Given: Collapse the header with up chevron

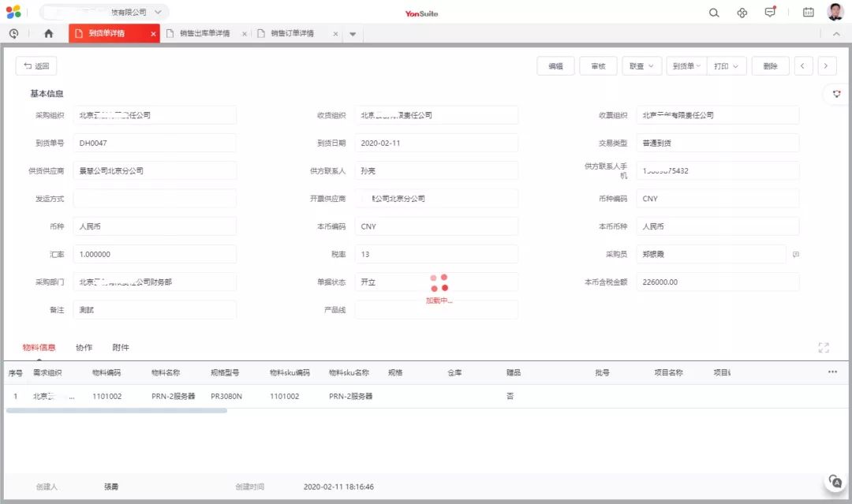Looking at the screenshot, I should tap(836, 34).
